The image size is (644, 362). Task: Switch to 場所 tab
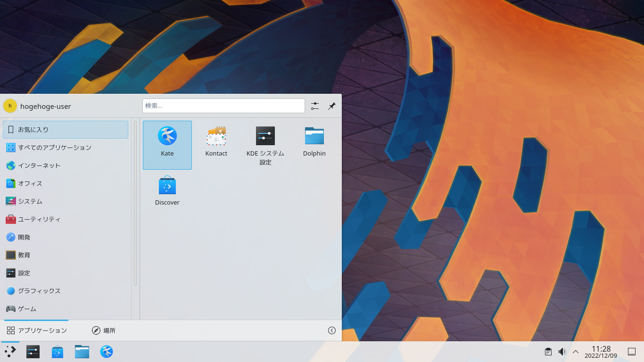click(x=103, y=330)
